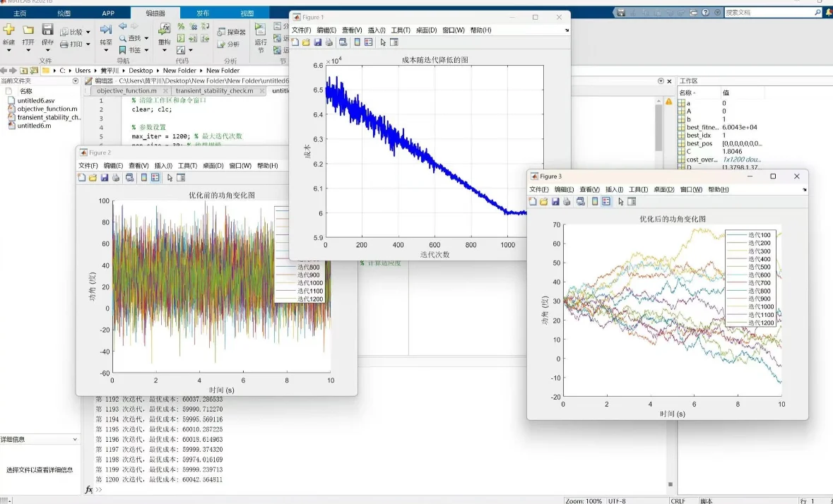The image size is (833, 504).
Task: Click the Figure 3 Save toolbar icon
Action: (555, 202)
